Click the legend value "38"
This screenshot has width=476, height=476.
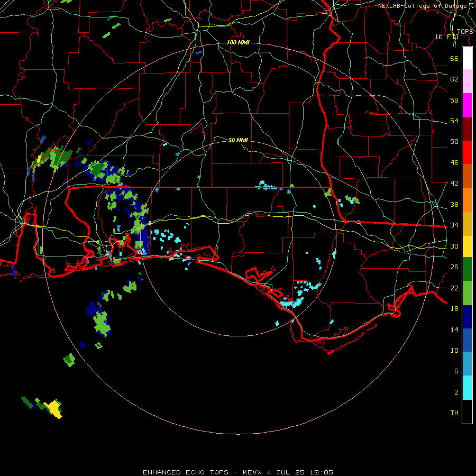454,204
